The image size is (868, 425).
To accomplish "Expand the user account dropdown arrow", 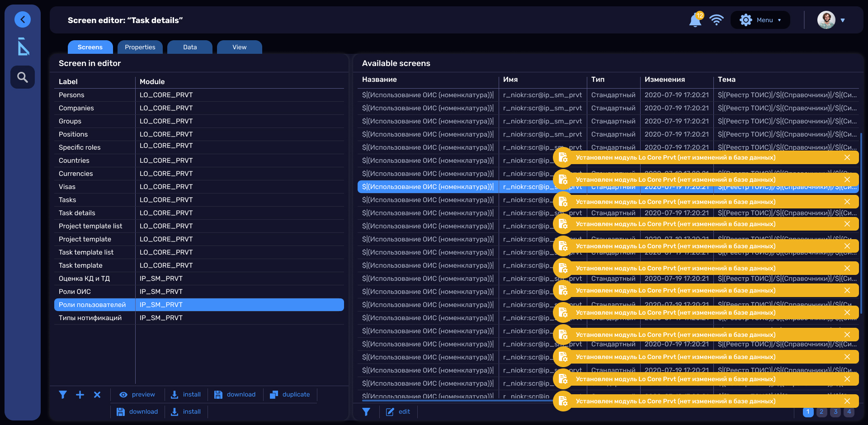I will tap(843, 20).
